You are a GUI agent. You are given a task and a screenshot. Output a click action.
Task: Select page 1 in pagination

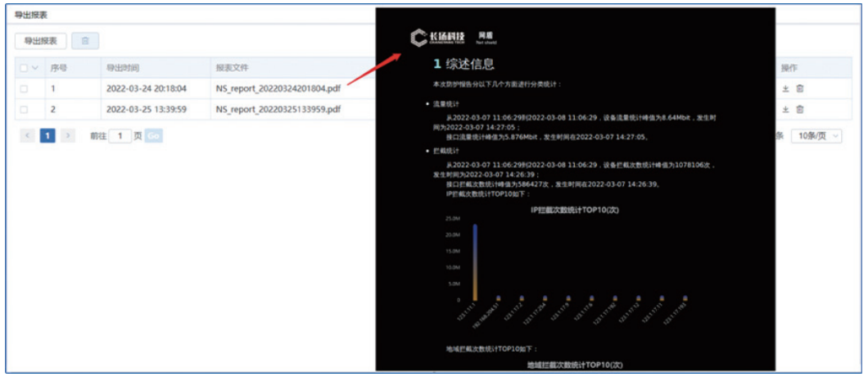tap(47, 135)
